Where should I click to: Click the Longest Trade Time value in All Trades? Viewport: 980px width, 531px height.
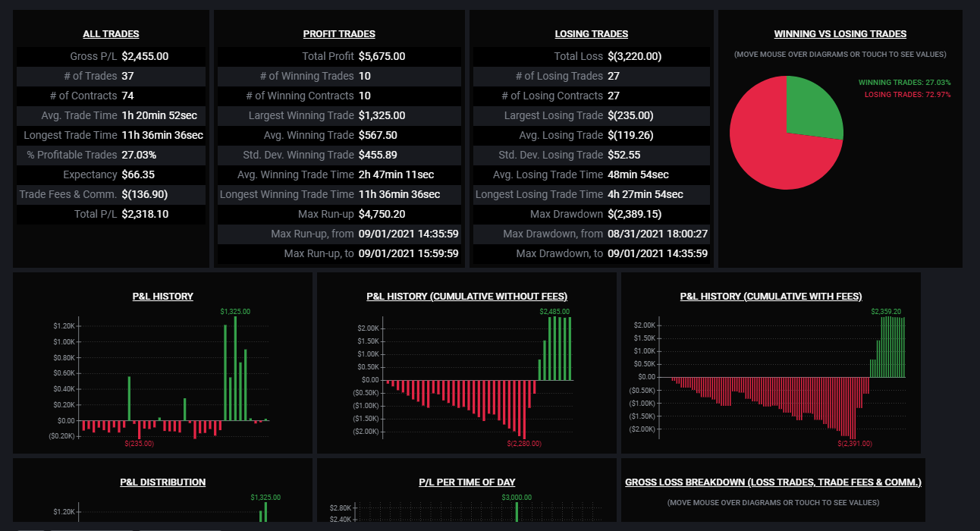pos(162,135)
